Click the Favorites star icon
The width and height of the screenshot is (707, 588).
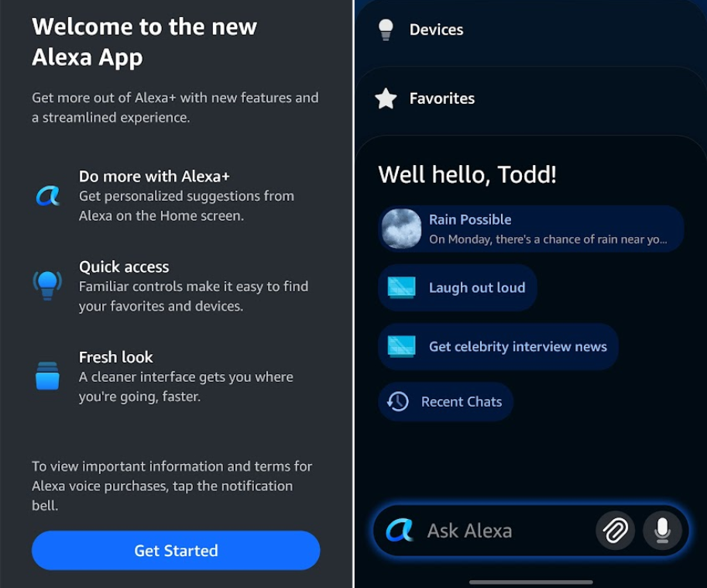click(386, 98)
